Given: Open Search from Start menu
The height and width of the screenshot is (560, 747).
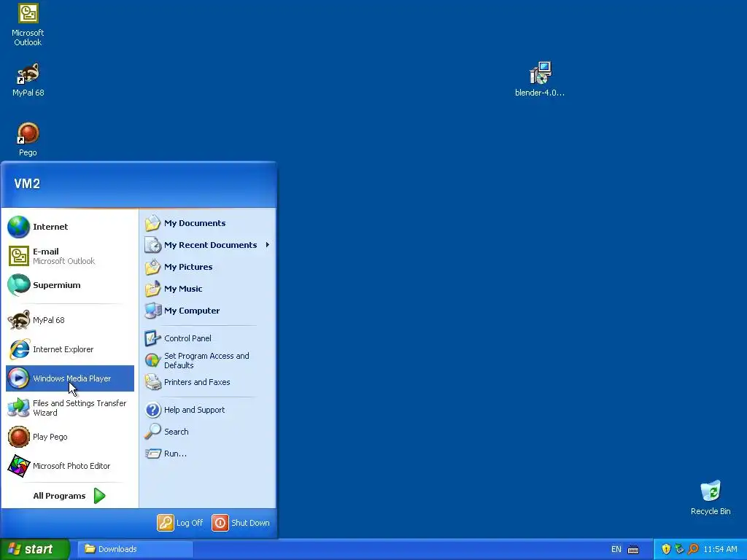Looking at the screenshot, I should pos(207,432).
